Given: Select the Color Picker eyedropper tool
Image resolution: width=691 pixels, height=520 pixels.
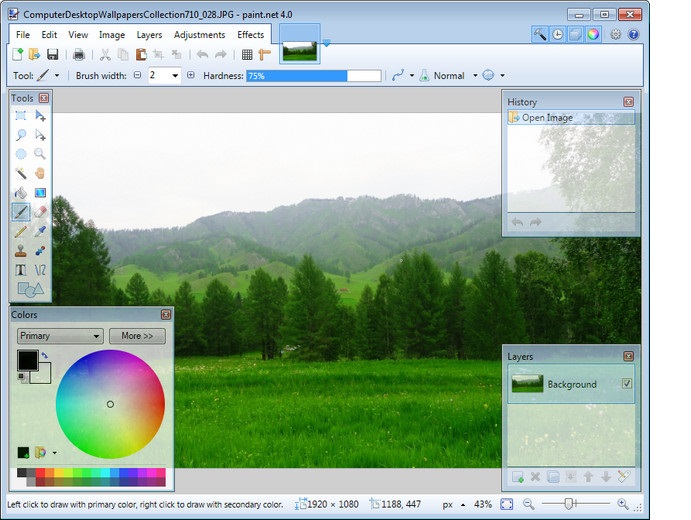Looking at the screenshot, I should click(x=40, y=231).
